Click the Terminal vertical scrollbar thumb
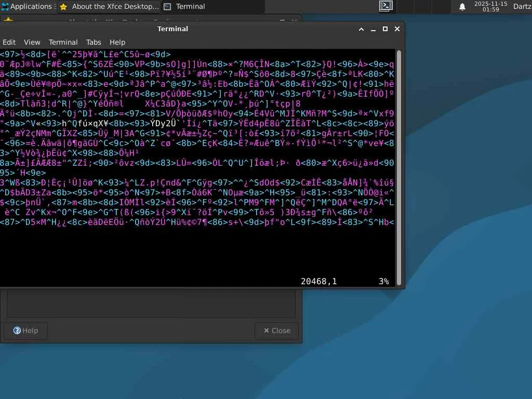The image size is (532, 399). coord(399,168)
